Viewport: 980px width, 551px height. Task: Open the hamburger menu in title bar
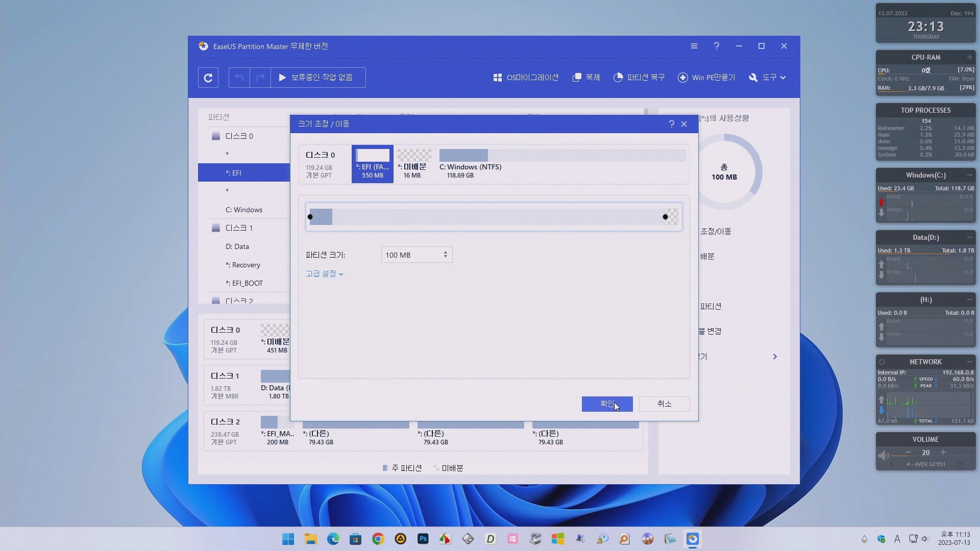point(694,46)
